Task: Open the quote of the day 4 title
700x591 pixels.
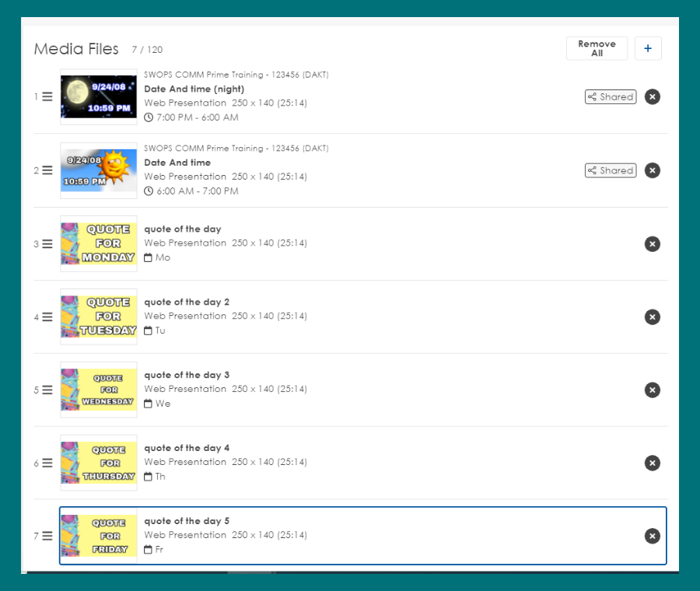Action: 187,448
